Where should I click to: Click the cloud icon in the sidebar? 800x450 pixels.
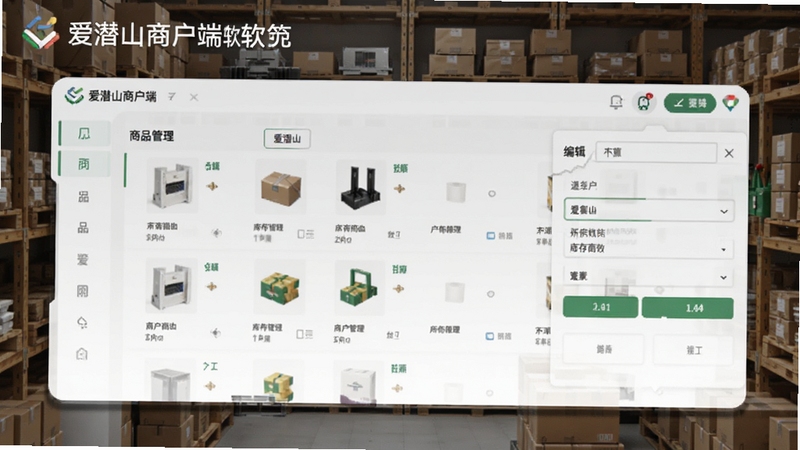tap(82, 322)
